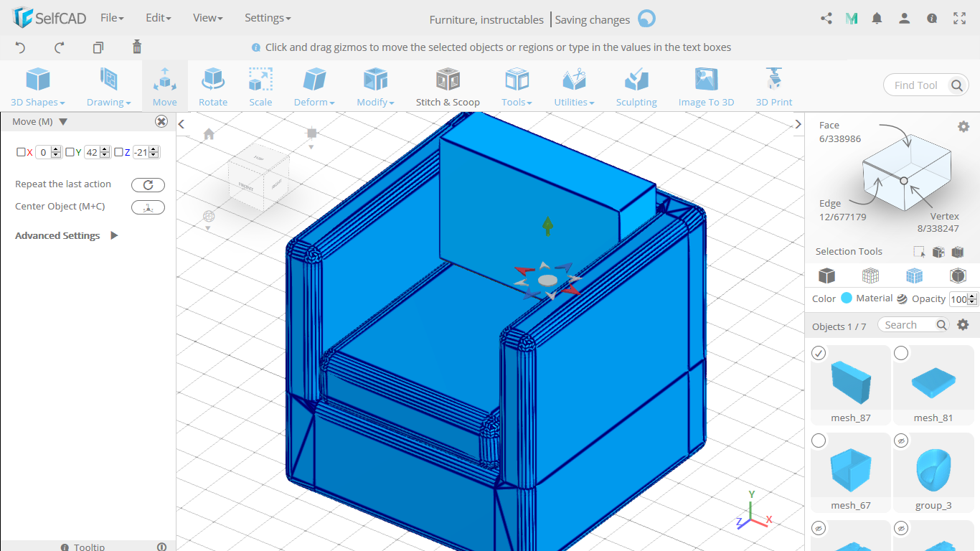Open the info help icon in header

932,19
